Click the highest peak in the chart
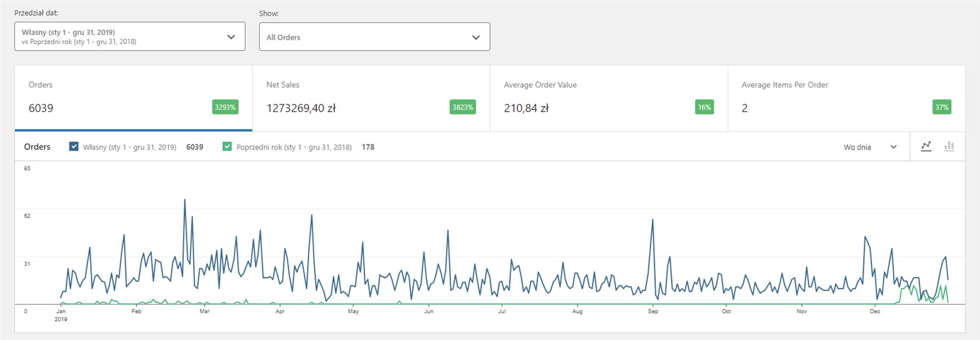This screenshot has height=340, width=980. [185, 200]
